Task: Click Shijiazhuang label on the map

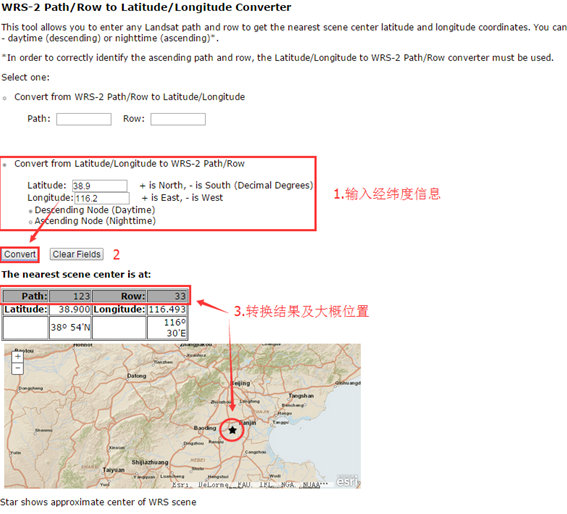Action: point(150,462)
